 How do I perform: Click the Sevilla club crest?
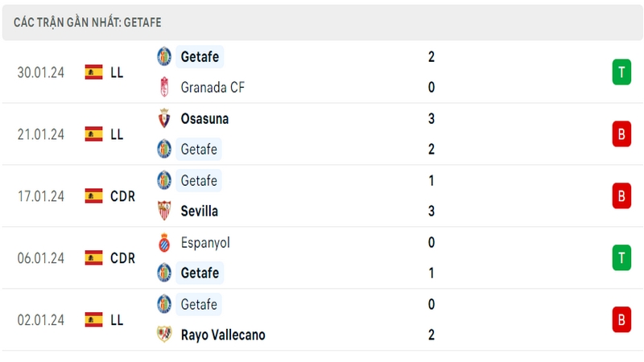(164, 211)
